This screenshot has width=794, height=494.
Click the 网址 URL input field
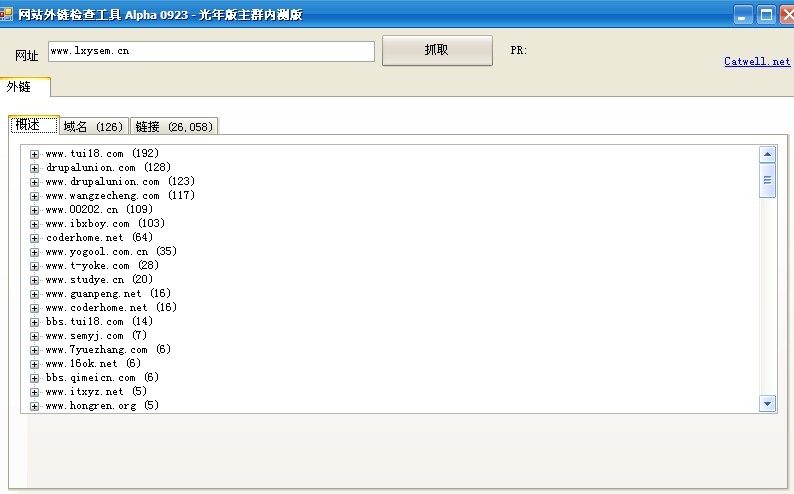211,51
